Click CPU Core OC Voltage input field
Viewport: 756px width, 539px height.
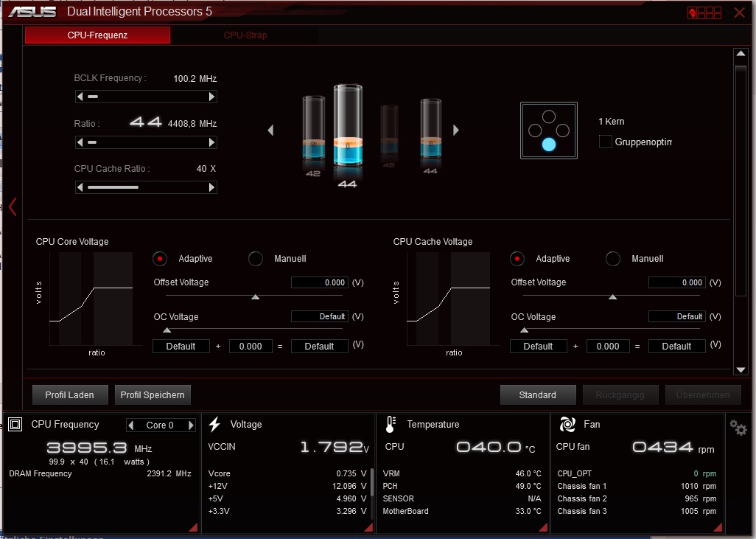pos(320,316)
